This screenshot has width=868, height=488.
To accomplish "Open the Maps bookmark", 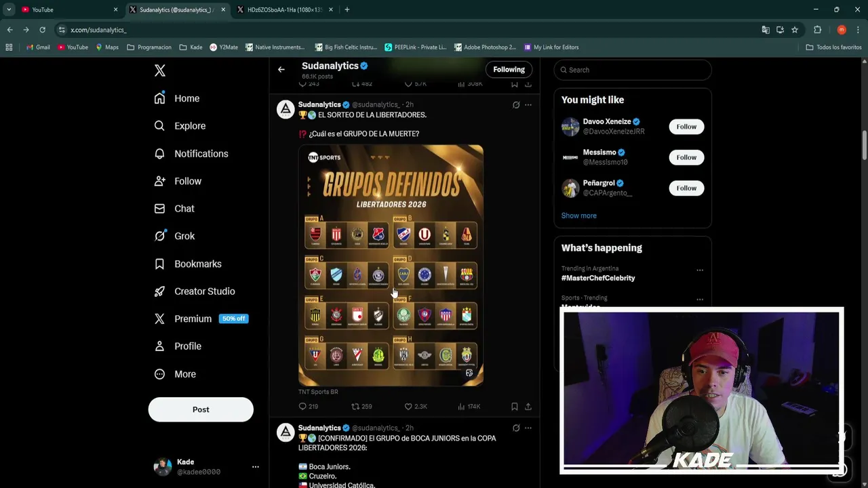I will [107, 47].
